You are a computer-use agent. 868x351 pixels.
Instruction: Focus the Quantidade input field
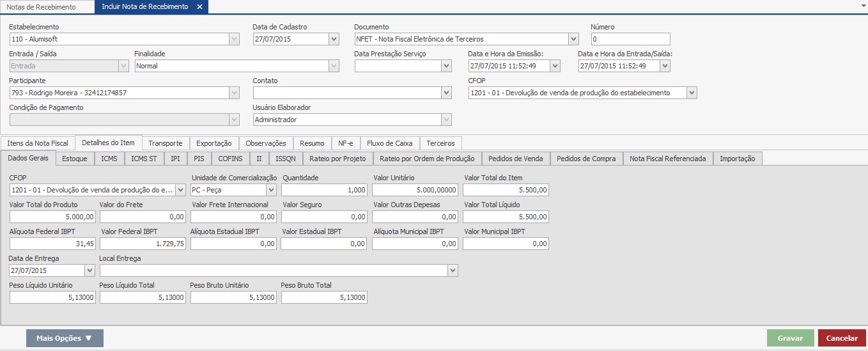pos(324,190)
